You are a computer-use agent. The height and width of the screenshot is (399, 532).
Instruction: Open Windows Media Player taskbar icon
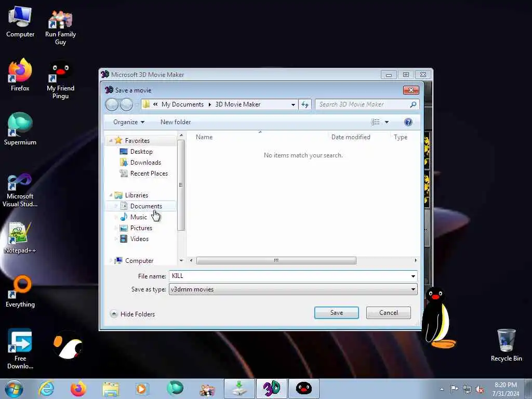[142, 389]
